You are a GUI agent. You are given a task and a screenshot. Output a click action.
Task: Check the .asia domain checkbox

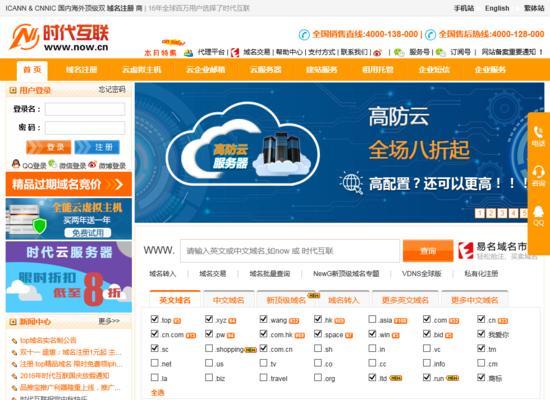(372, 319)
